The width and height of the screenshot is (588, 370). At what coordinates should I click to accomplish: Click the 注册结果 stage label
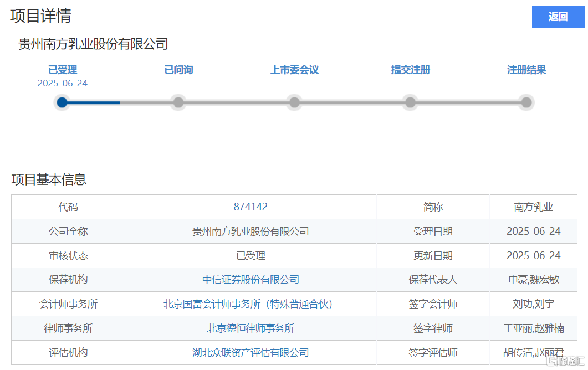(x=526, y=70)
